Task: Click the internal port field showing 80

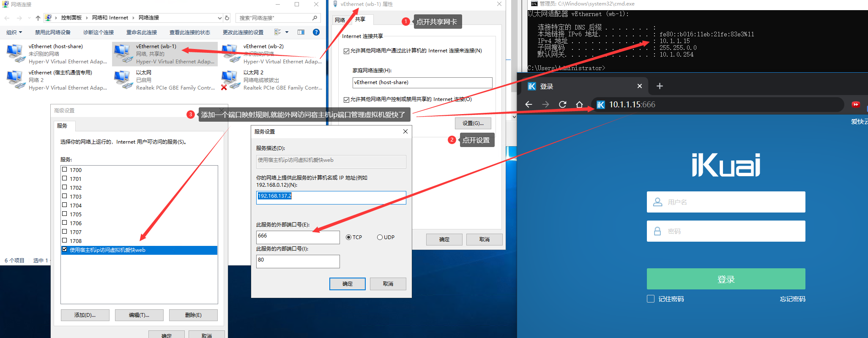Action: click(298, 261)
